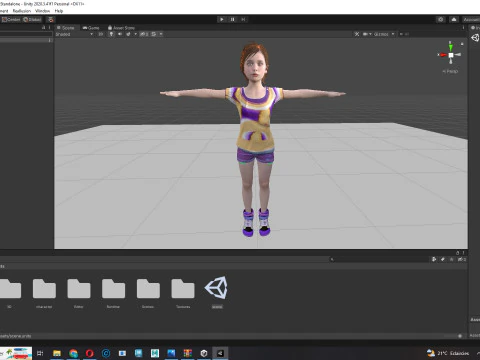Image resolution: width=480 pixels, height=360 pixels.
Task: Open the cloud services icon
Action: coord(454,19)
